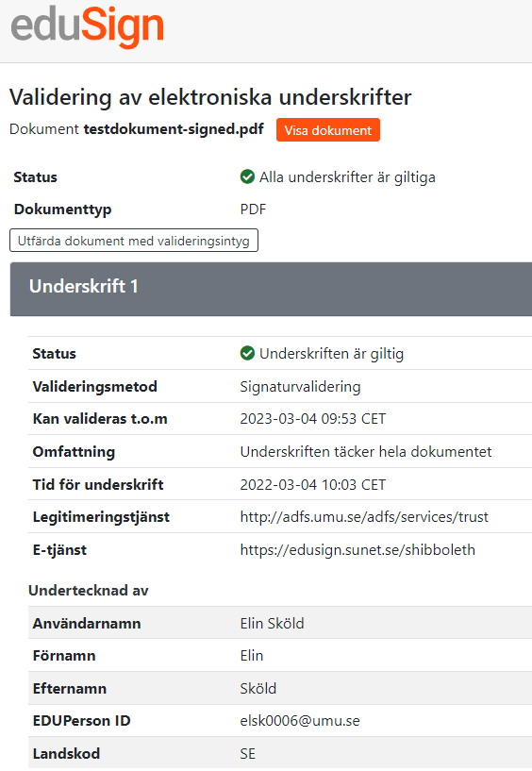
Task: Open document with Visa dokument button
Action: (328, 130)
